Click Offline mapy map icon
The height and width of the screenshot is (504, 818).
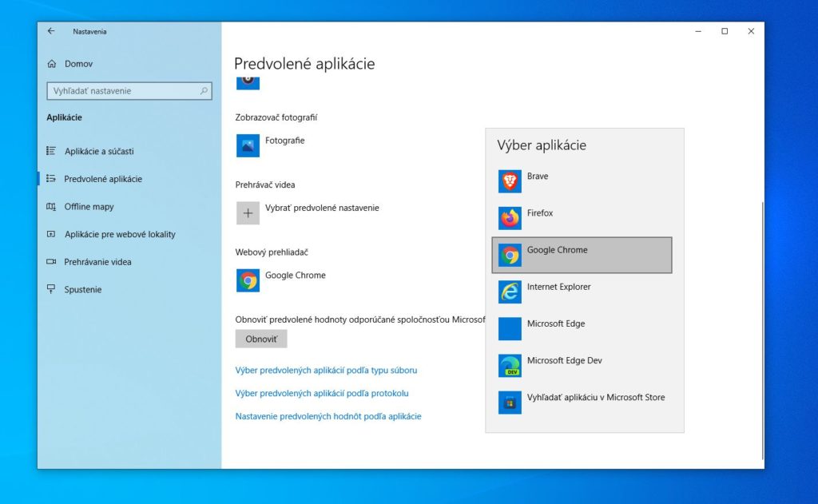[51, 206]
